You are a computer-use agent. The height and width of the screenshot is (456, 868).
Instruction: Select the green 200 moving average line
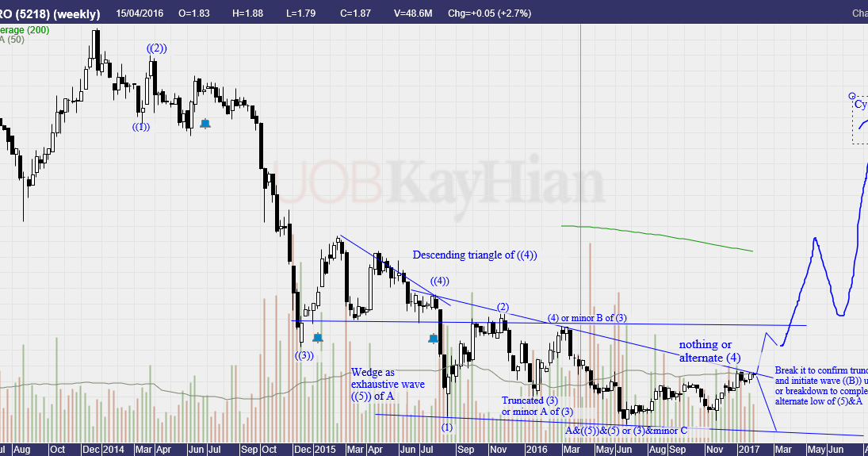(657, 236)
